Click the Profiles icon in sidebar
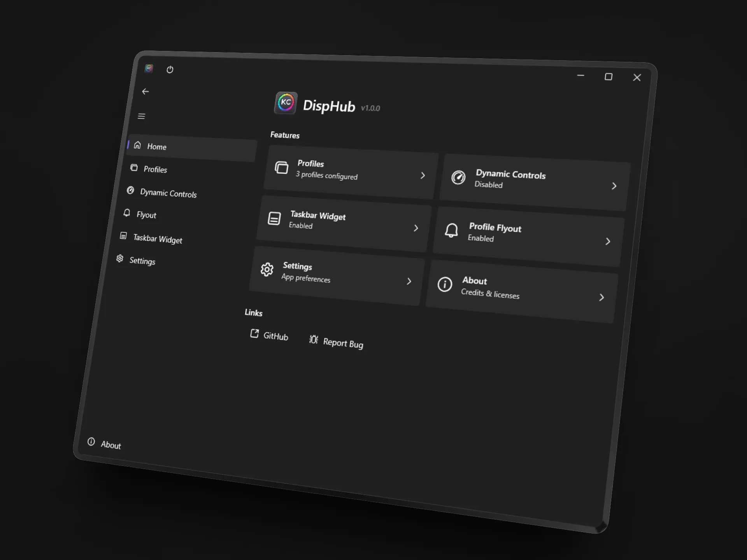 click(134, 168)
